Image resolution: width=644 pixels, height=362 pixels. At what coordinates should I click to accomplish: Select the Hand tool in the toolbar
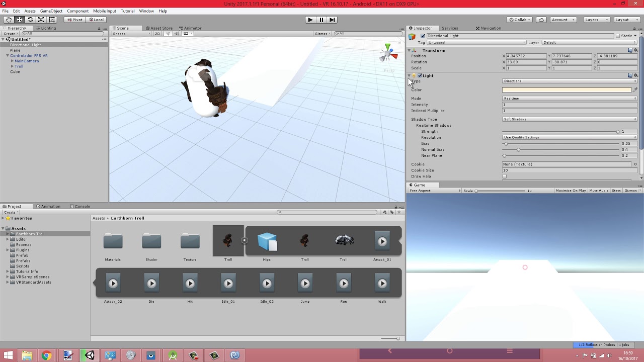9,20
